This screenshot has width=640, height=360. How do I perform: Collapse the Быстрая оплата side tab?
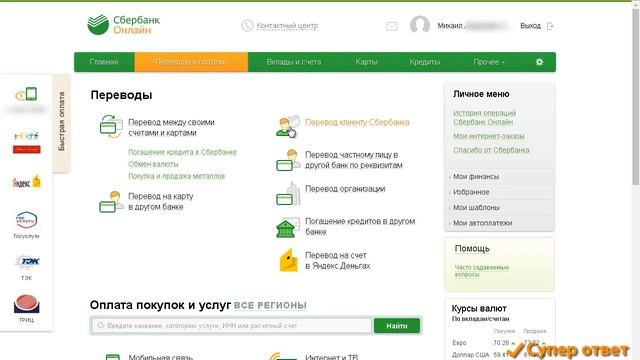tap(62, 122)
